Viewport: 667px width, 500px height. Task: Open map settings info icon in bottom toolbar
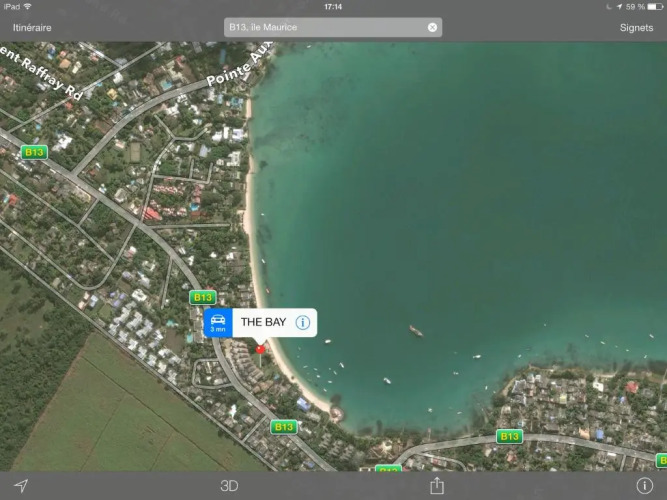pyautogui.click(x=644, y=485)
